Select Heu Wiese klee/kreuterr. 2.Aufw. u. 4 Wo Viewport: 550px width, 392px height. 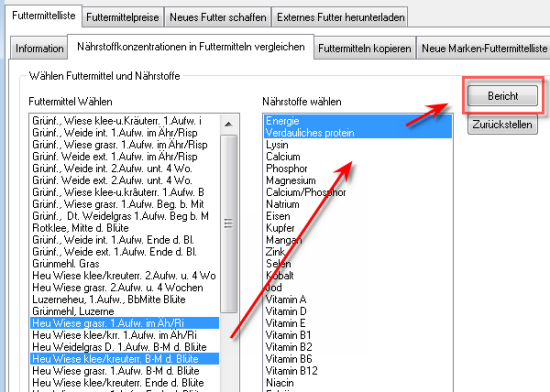[125, 276]
